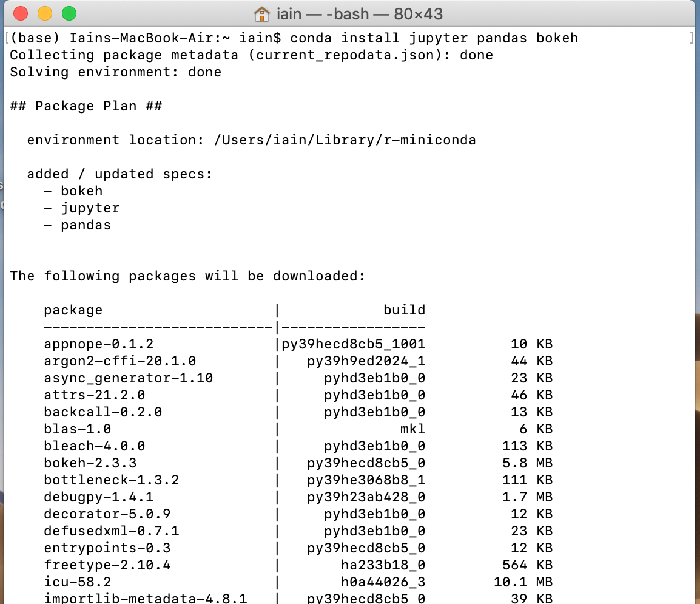Click the environment path /Users/iain/Library/r-miniconda

coord(345,140)
